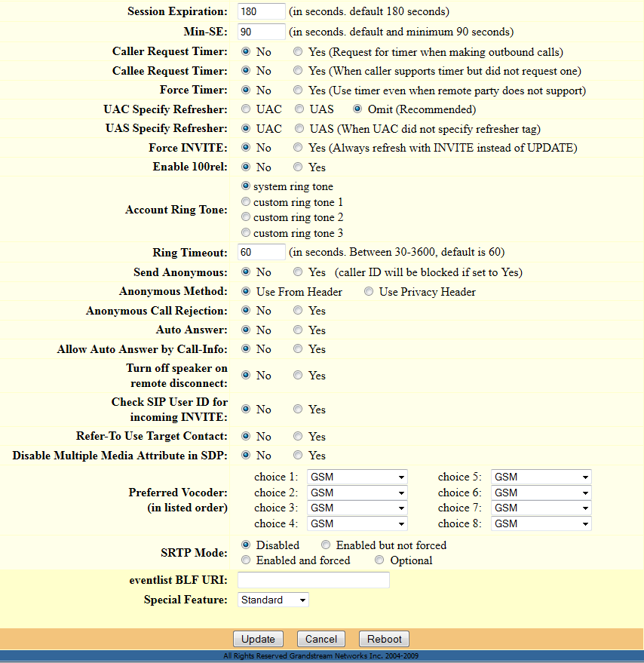The width and height of the screenshot is (644, 663).
Task: Select SRTP Enabled but not forced
Action: 326,545
